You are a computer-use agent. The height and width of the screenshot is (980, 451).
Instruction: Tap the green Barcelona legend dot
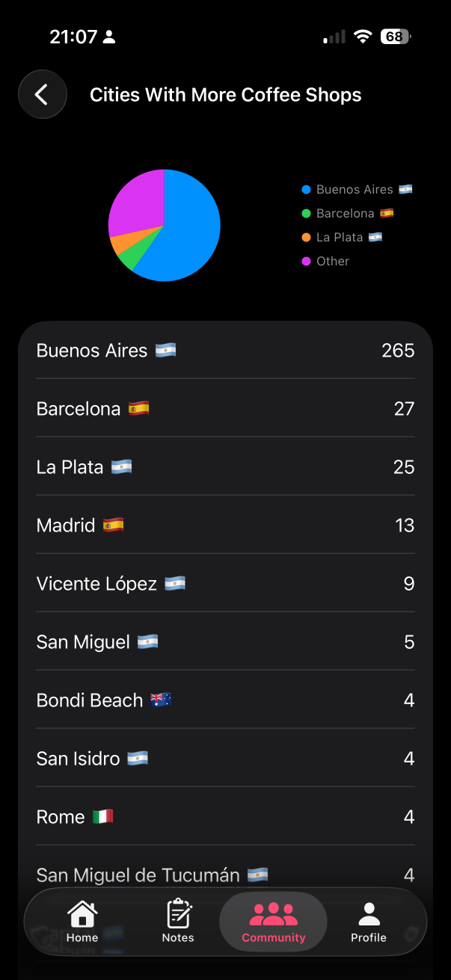coord(306,214)
